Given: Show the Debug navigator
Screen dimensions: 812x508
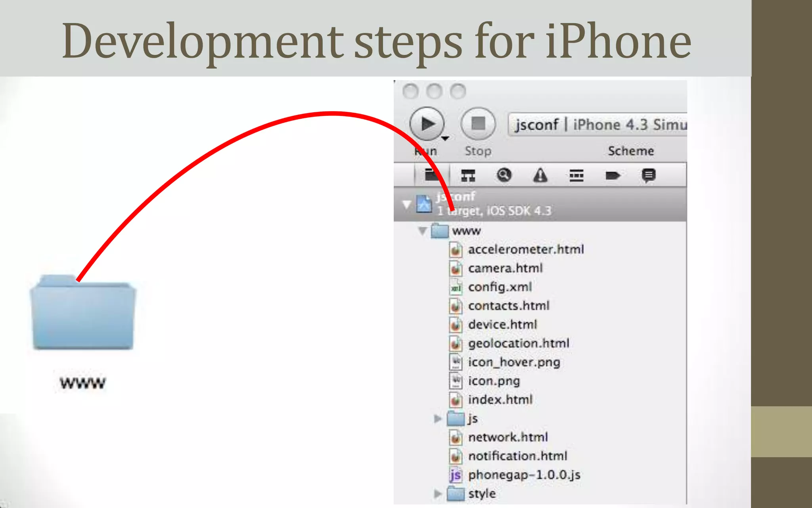Looking at the screenshot, I should (x=576, y=175).
